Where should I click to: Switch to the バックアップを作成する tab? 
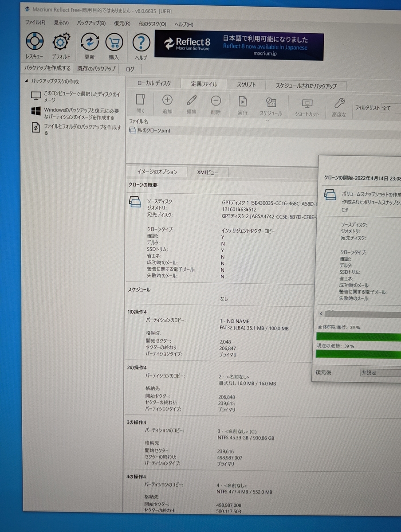pos(47,68)
